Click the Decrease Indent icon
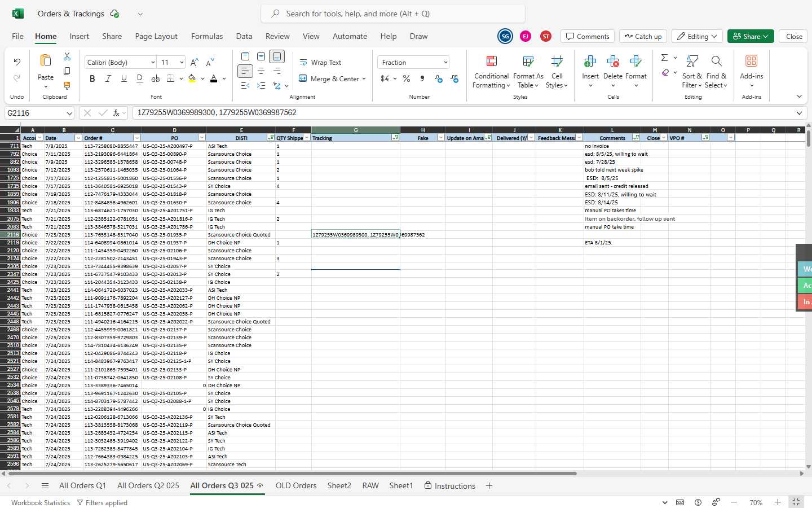This screenshot has width=812, height=508. point(245,86)
